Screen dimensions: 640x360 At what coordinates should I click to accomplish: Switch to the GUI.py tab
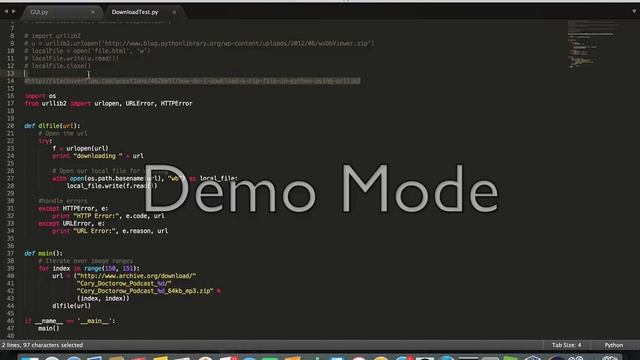(x=40, y=12)
